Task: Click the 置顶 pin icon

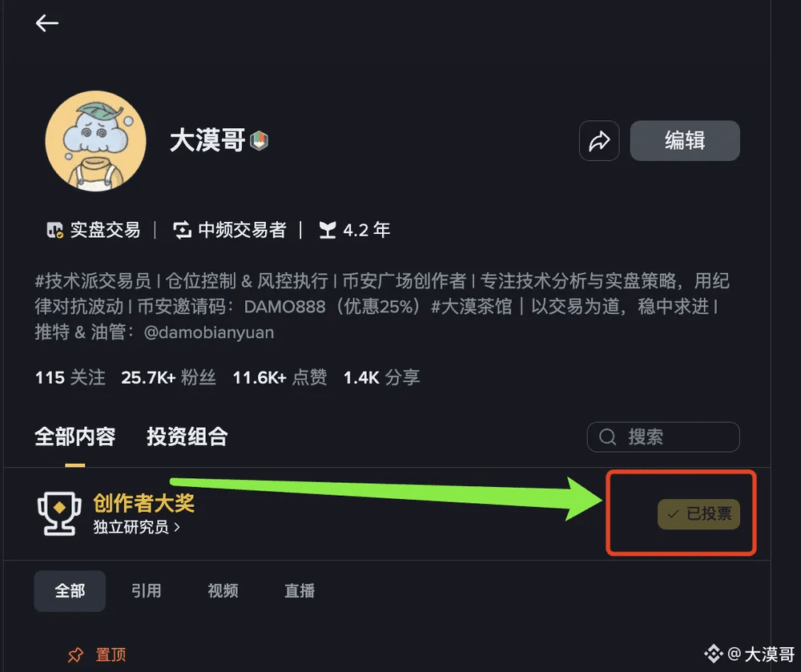Action: point(75,654)
